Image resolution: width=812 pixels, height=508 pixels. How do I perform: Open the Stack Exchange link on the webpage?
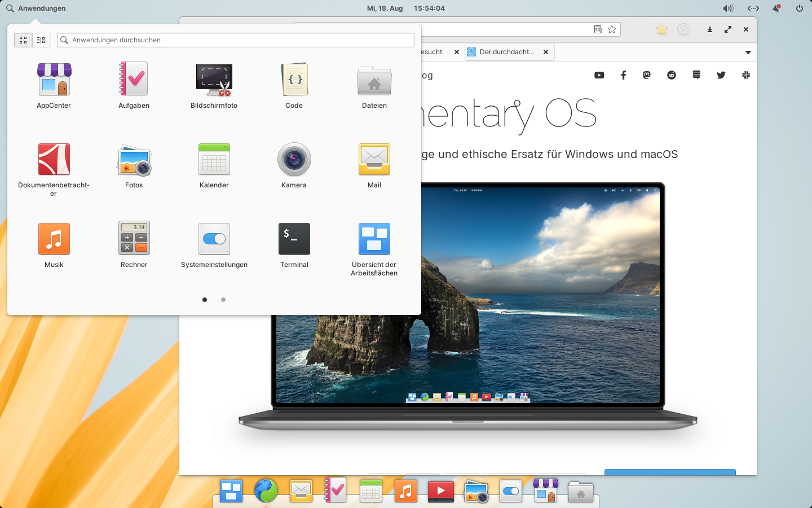[696, 75]
